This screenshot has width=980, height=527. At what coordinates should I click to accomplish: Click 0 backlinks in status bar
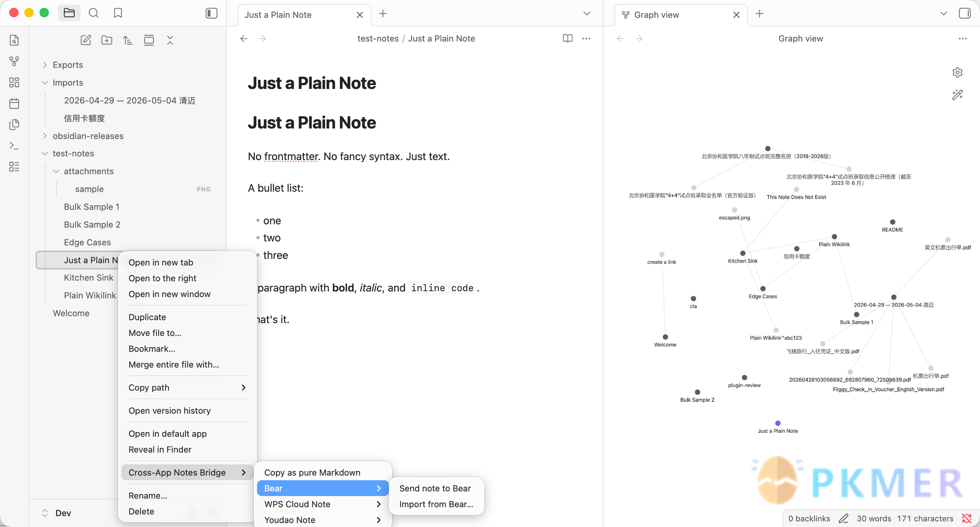coord(809,518)
